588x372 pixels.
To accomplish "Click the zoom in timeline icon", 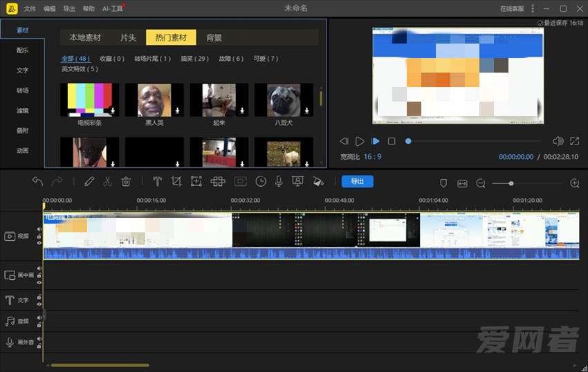I will click(x=574, y=183).
